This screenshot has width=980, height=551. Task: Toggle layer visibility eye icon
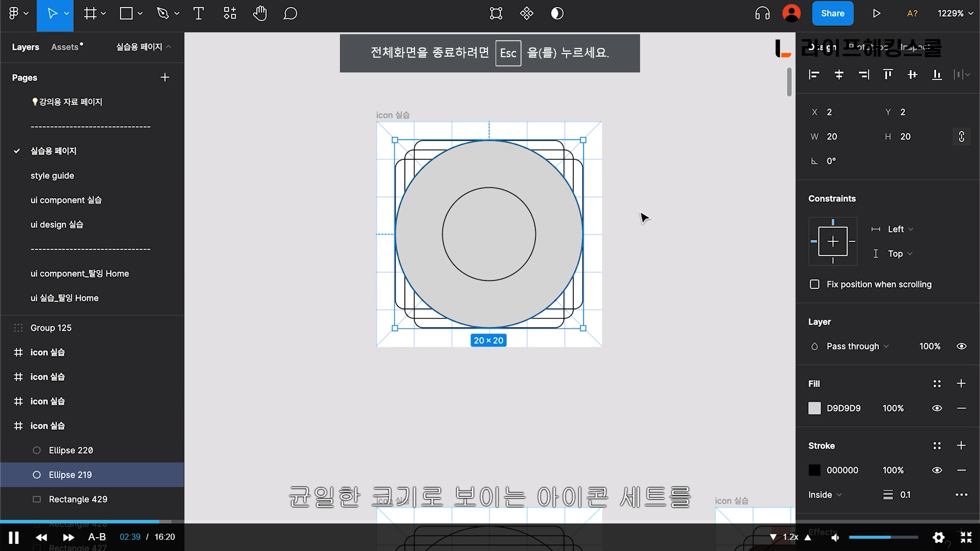click(961, 346)
